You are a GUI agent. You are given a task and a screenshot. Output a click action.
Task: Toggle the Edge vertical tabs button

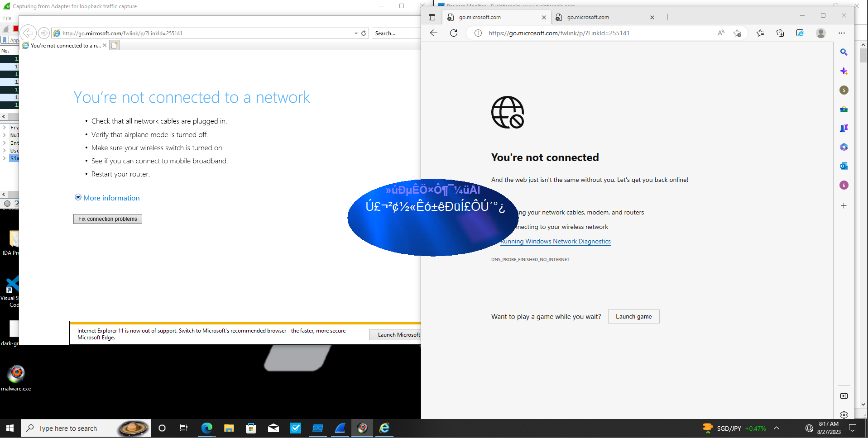click(432, 17)
